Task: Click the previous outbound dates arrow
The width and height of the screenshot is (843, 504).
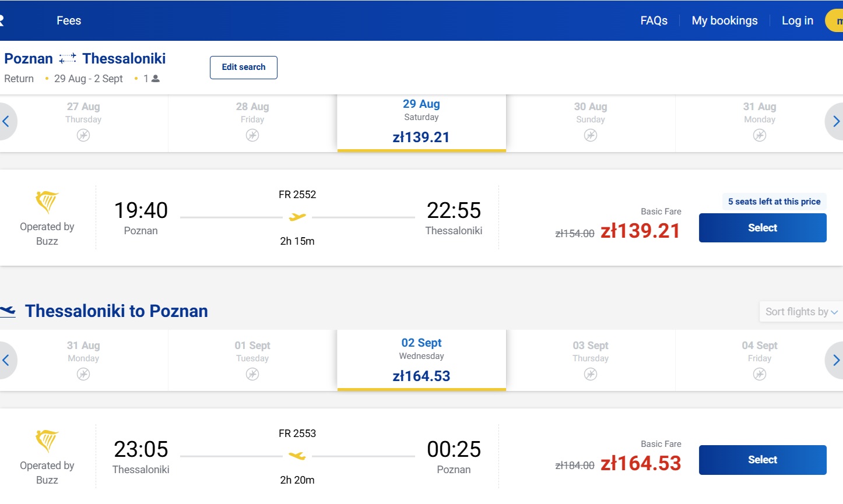Action: click(x=6, y=122)
